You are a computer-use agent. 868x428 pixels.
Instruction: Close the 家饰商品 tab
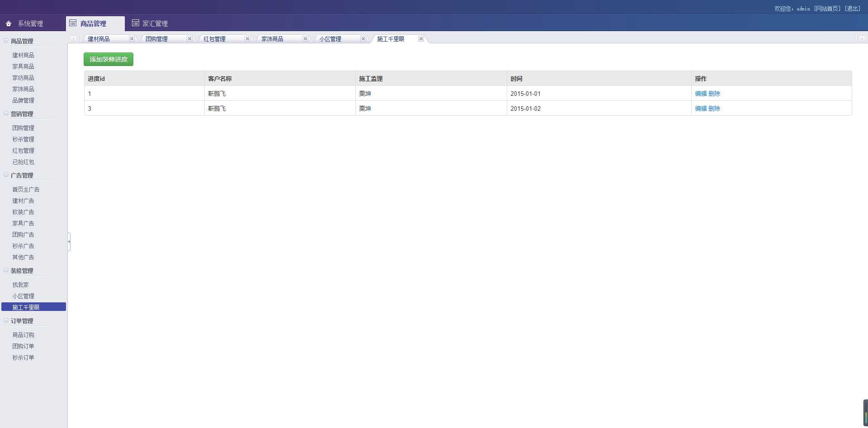[x=305, y=39]
